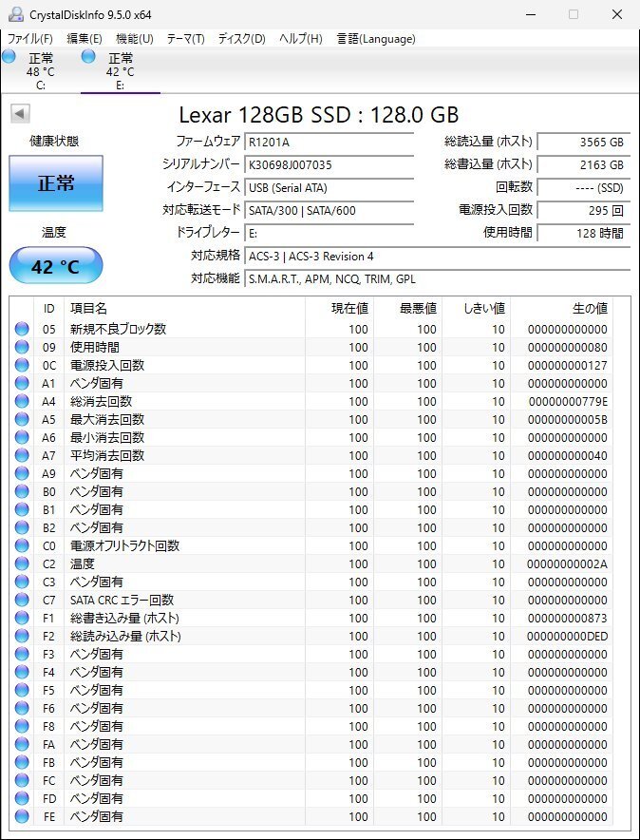Click the status orb for row FE
Image resolution: width=640 pixels, height=840 pixels.
pyautogui.click(x=22, y=816)
